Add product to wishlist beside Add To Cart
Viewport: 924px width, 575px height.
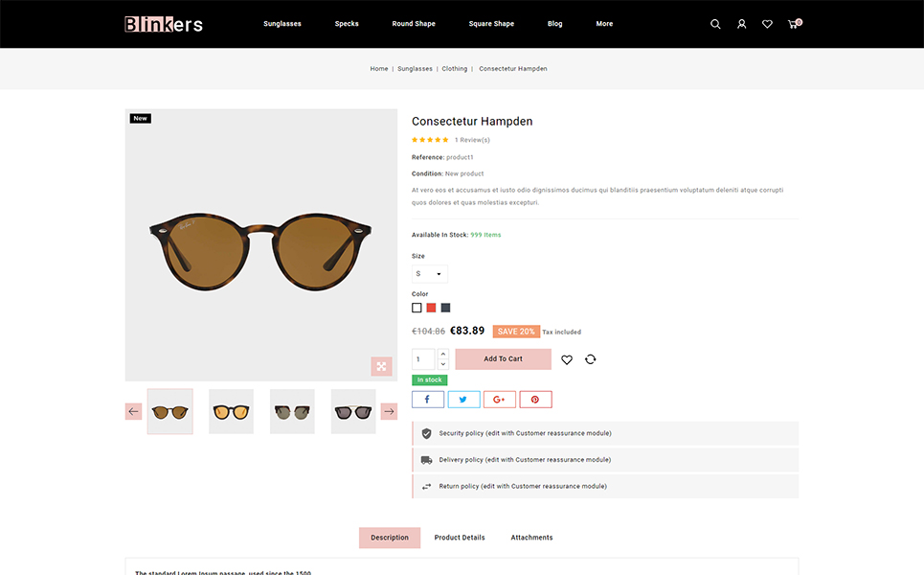[567, 359]
